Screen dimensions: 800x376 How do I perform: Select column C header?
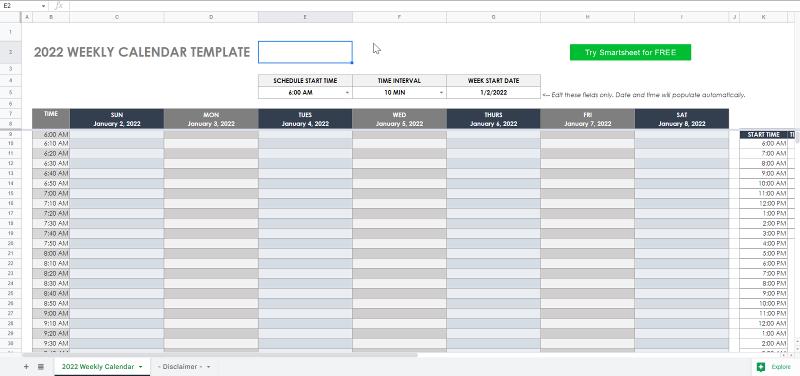(117, 17)
